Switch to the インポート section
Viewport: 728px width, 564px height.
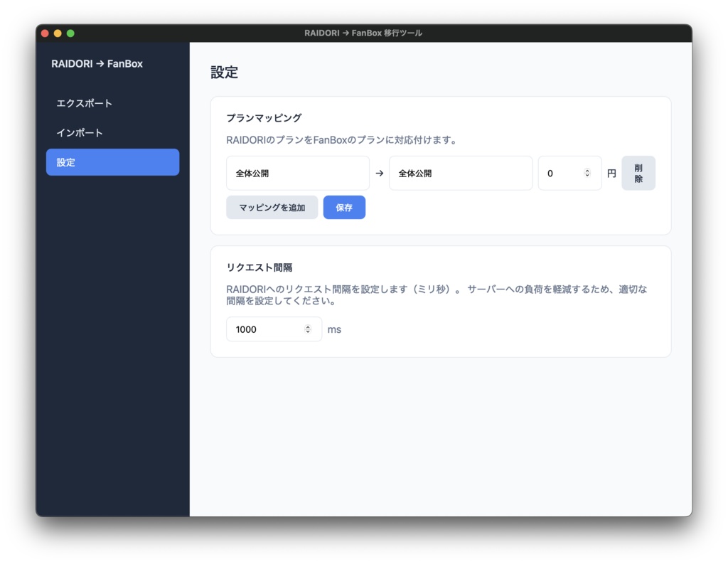pyautogui.click(x=80, y=132)
